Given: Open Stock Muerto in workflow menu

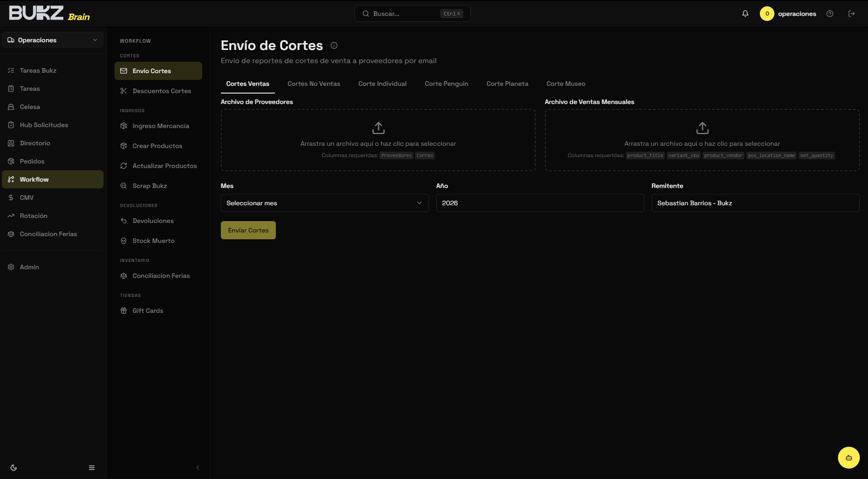Looking at the screenshot, I should click(x=158, y=241).
